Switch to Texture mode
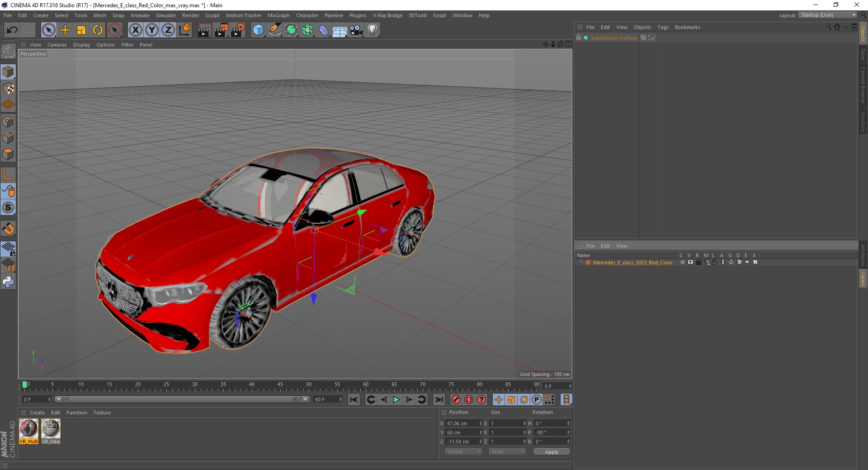This screenshot has height=470, width=868. [8, 89]
